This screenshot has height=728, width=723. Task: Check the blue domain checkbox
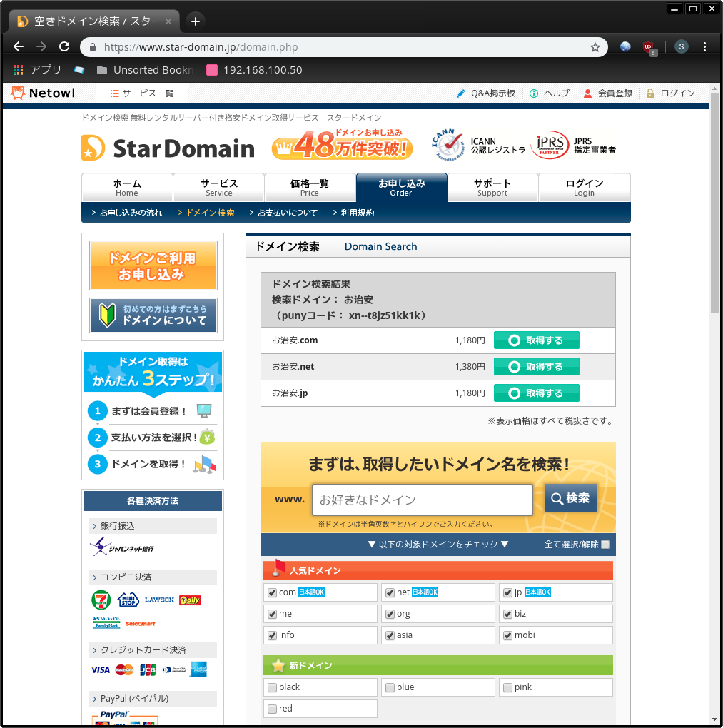pyautogui.click(x=390, y=687)
